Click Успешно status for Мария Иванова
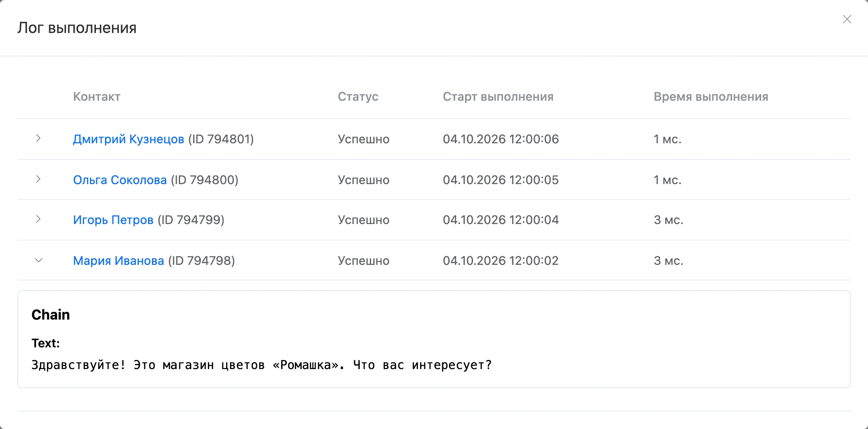 [364, 261]
